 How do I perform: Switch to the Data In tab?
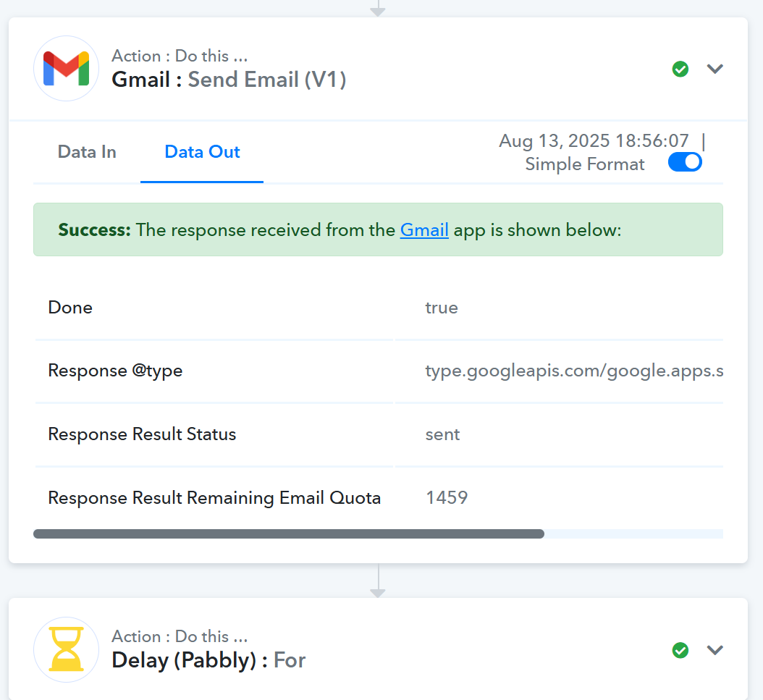pyautogui.click(x=87, y=152)
